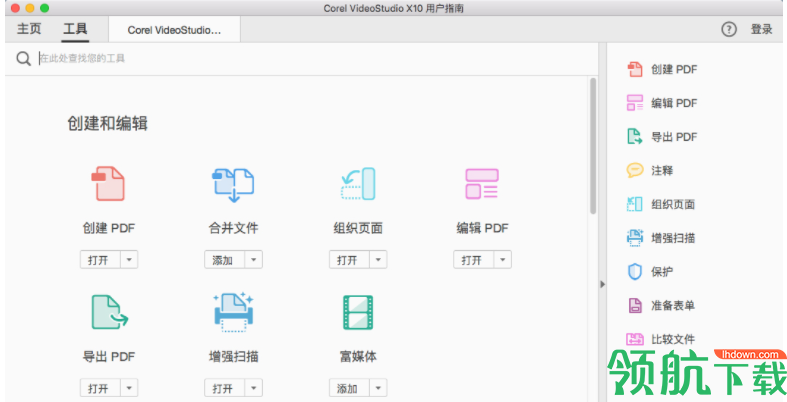The height and width of the screenshot is (402, 787).
Task: Click the 保护 label in the sidebar
Action: tap(662, 272)
